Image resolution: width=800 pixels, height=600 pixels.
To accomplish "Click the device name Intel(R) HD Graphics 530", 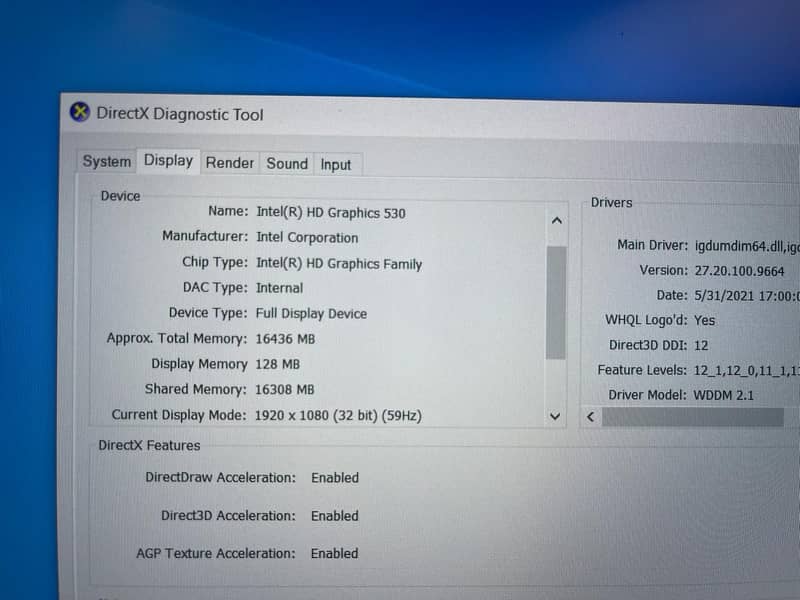I will point(331,212).
